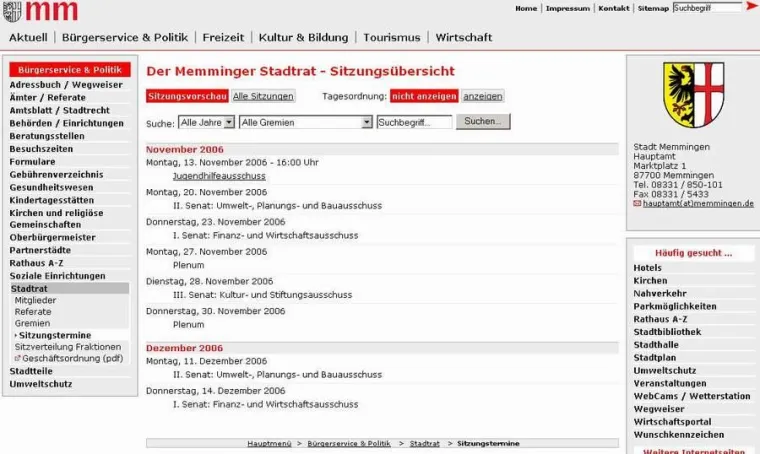Click the email envelope icon beside hauptamt address
Viewport: 760px width, 454px height.
637,204
